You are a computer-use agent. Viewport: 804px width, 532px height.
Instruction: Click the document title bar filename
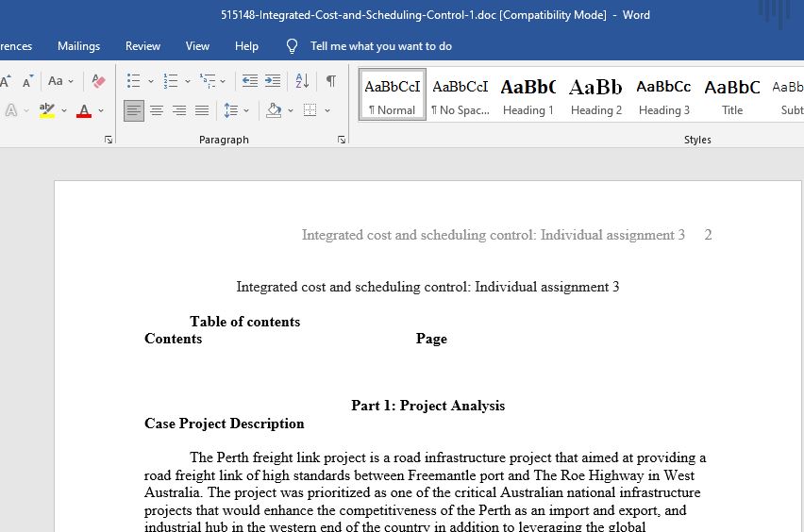pos(359,15)
